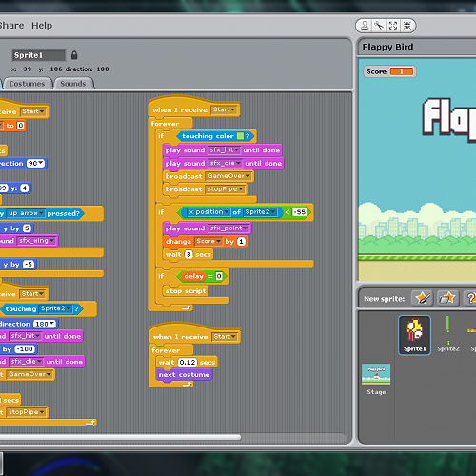The image size is (476, 476).
Task: Select the Grow sprite tool
Action: pyautogui.click(x=393, y=26)
